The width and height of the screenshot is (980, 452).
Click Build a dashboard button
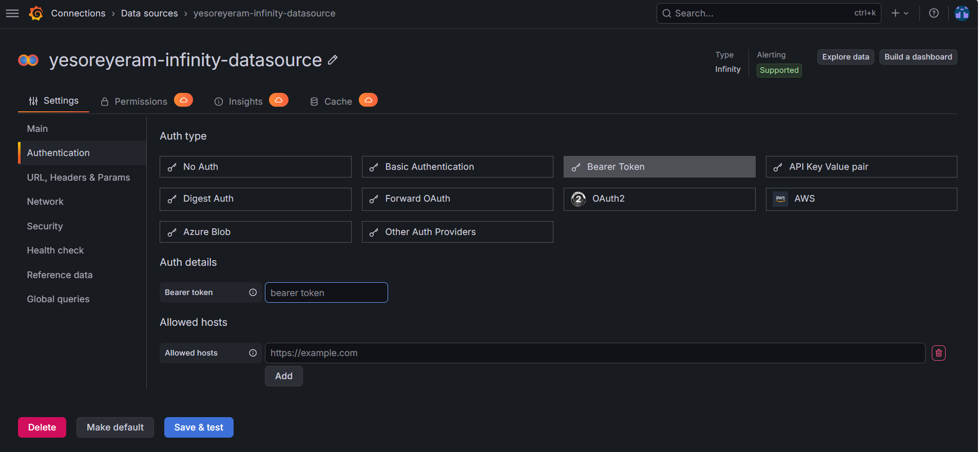918,57
